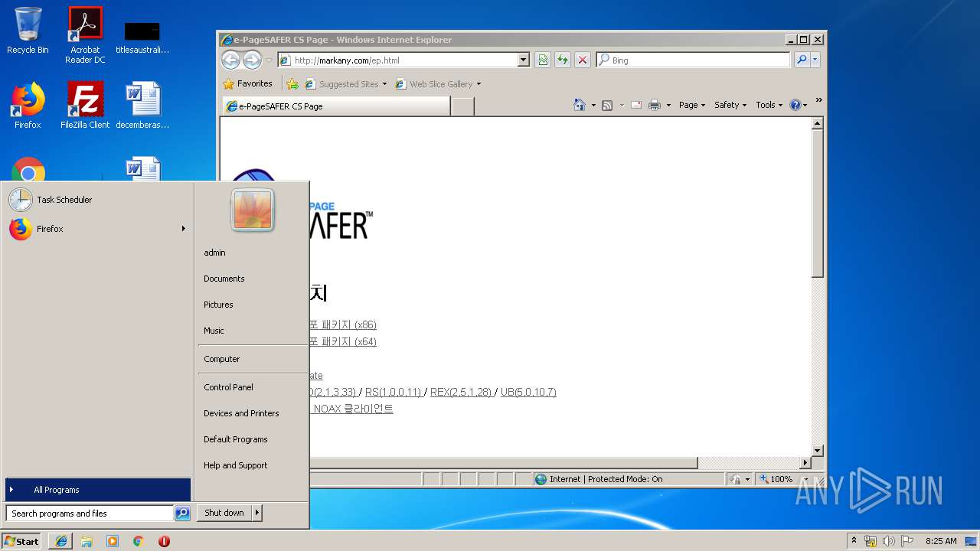Click the Help question mark icon
The height and width of the screenshot is (551, 980).
pos(795,105)
